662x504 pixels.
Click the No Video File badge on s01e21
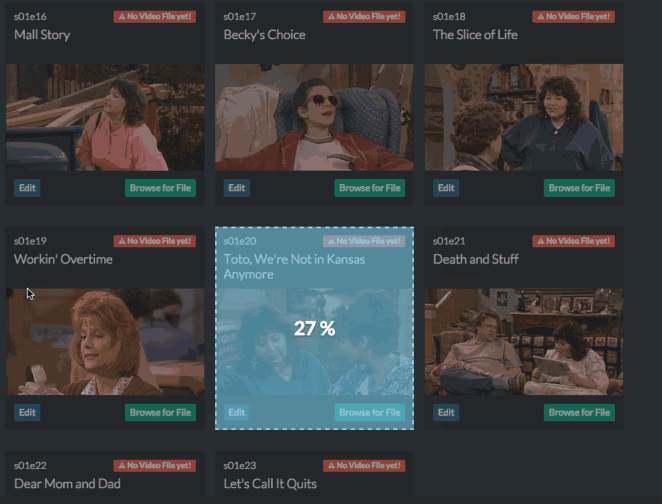click(573, 241)
